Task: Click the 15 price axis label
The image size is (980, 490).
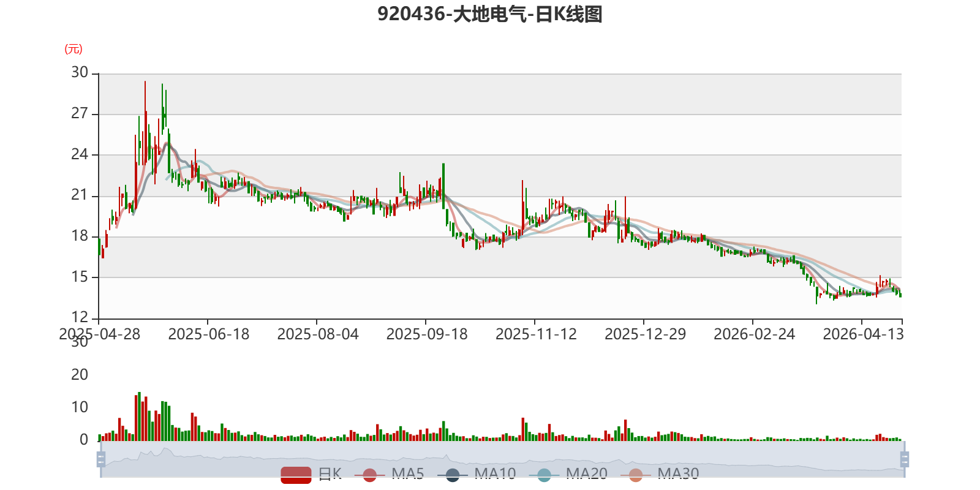Action: [80, 277]
